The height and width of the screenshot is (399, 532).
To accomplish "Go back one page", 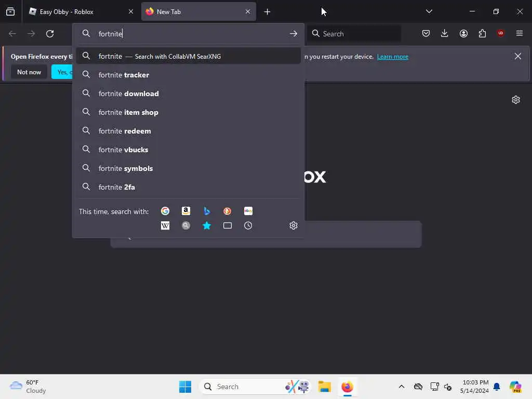I will [12, 34].
